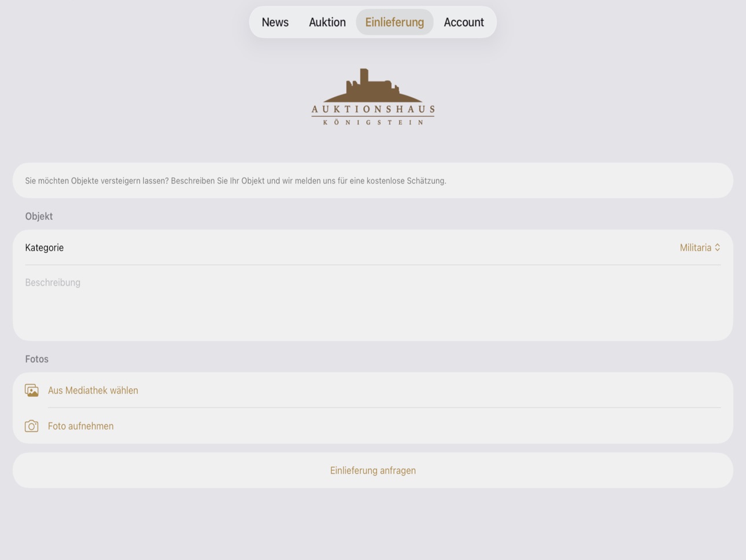Tap Foto aufnehmen
746x560 pixels.
click(81, 426)
